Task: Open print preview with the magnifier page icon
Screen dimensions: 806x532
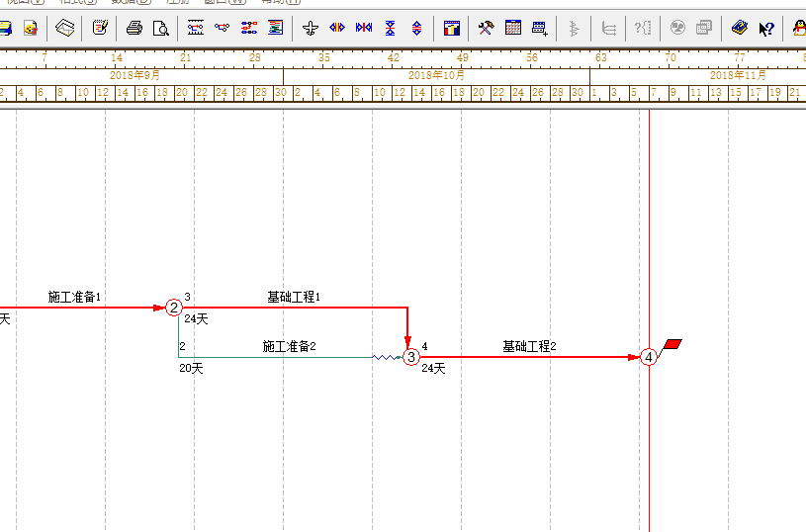Action: coord(159,28)
